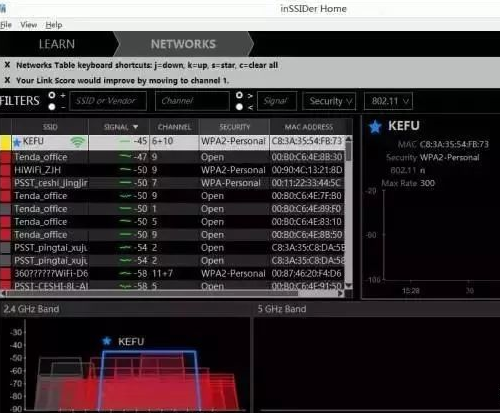Image resolution: width=500 pixels, height=413 pixels.
Task: Sort table by SECURITY column header
Action: click(235, 127)
